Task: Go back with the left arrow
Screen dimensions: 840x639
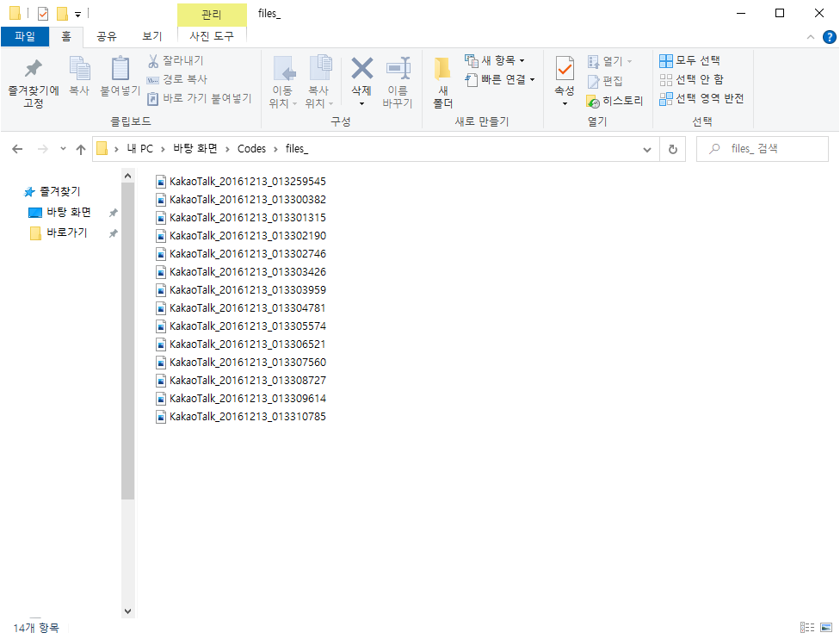Action: pyautogui.click(x=17, y=149)
